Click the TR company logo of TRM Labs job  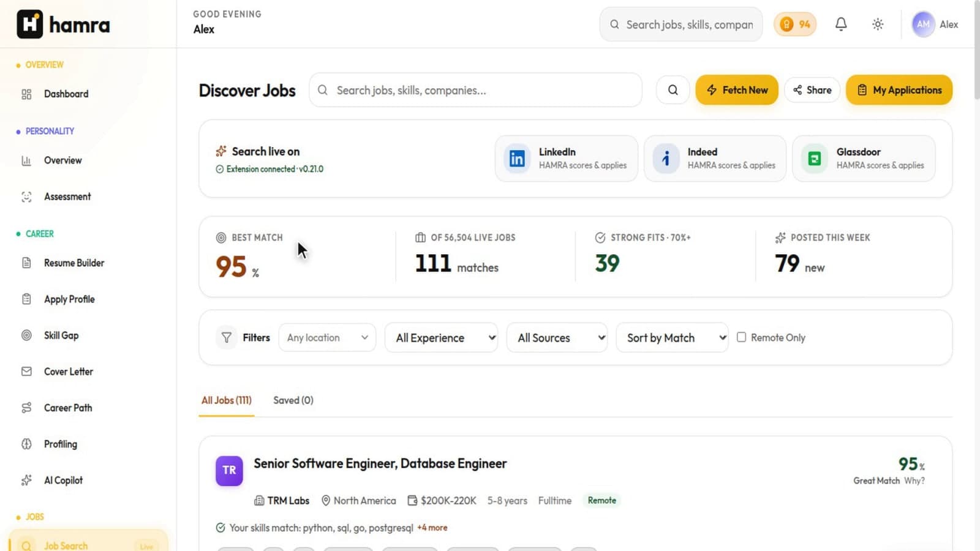pyautogui.click(x=229, y=470)
